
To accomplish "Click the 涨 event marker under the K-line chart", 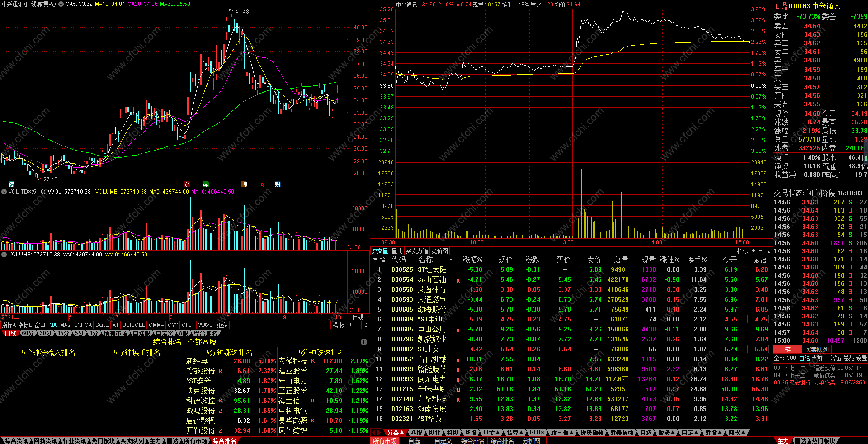I will click(x=187, y=184).
